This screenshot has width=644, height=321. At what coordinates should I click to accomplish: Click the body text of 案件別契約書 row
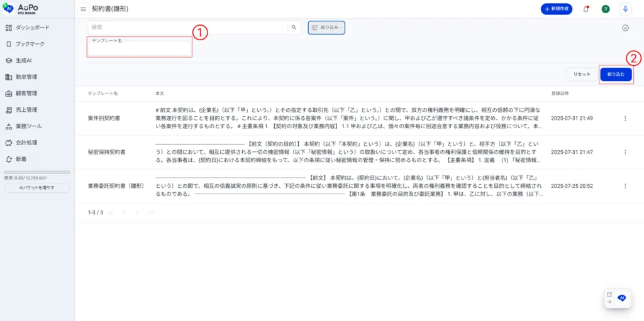point(348,118)
